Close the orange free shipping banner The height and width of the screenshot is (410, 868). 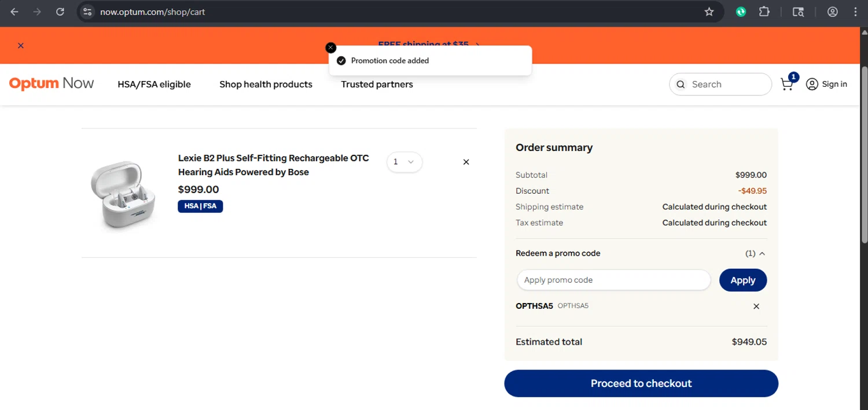(x=21, y=45)
